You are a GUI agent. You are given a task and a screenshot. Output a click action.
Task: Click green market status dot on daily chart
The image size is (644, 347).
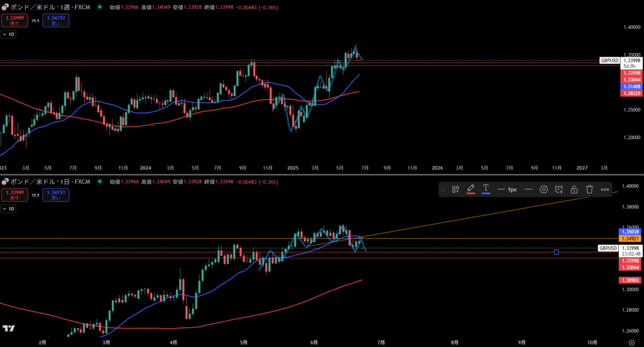pos(100,181)
